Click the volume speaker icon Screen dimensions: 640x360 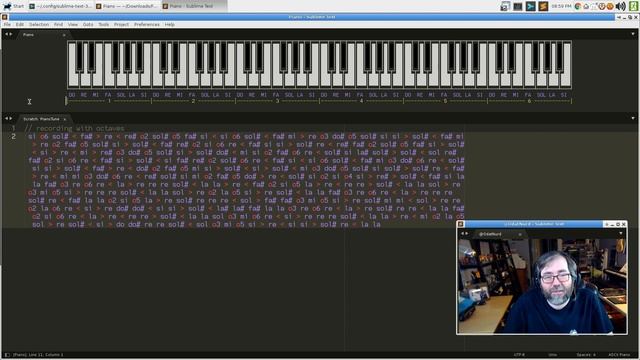coord(620,6)
